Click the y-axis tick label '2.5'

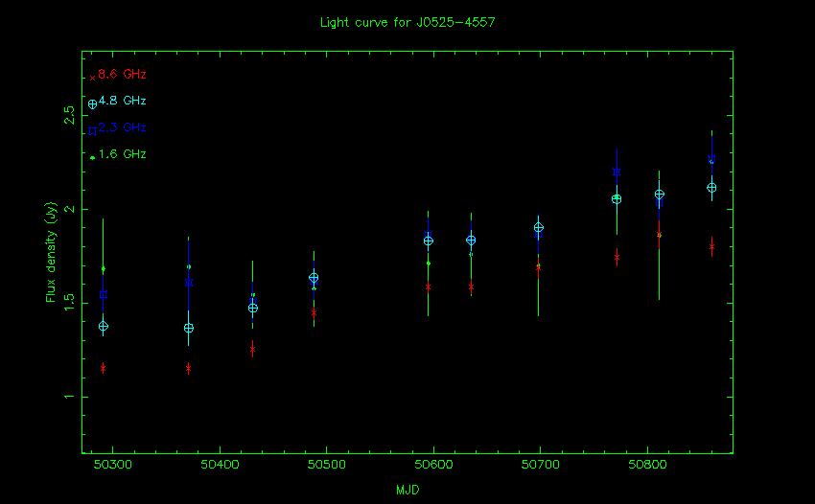click(69, 115)
